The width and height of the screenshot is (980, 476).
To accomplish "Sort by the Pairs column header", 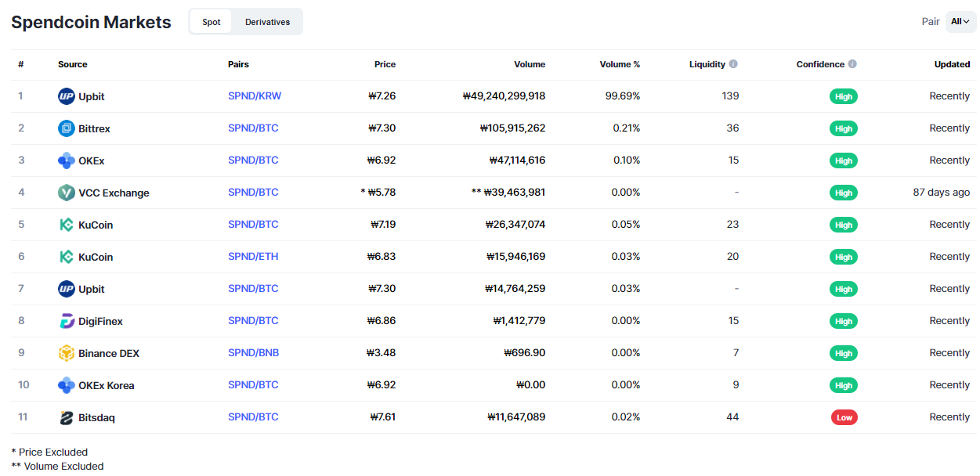I will (x=238, y=64).
